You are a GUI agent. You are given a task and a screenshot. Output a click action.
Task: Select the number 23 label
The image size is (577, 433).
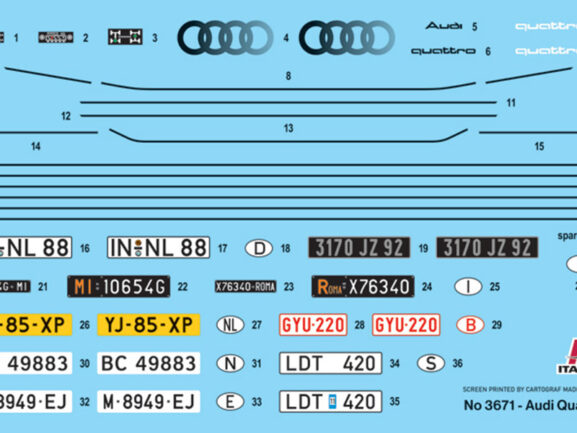[x=289, y=287]
